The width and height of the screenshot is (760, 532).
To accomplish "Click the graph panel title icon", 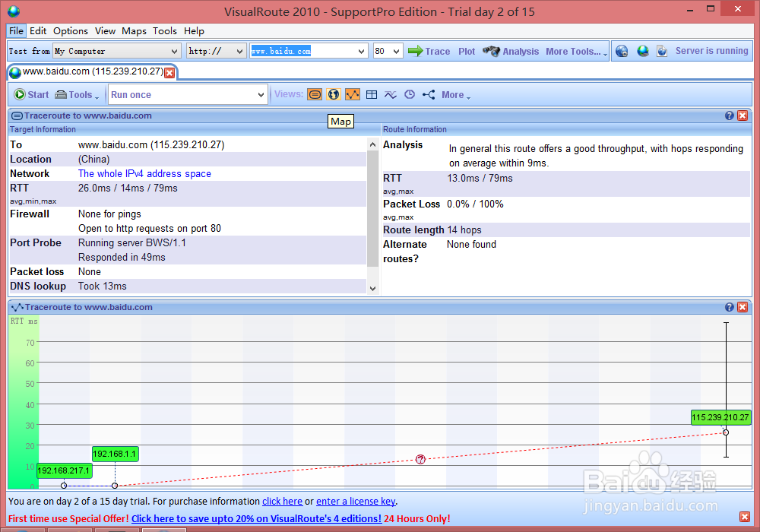I will tap(17, 307).
